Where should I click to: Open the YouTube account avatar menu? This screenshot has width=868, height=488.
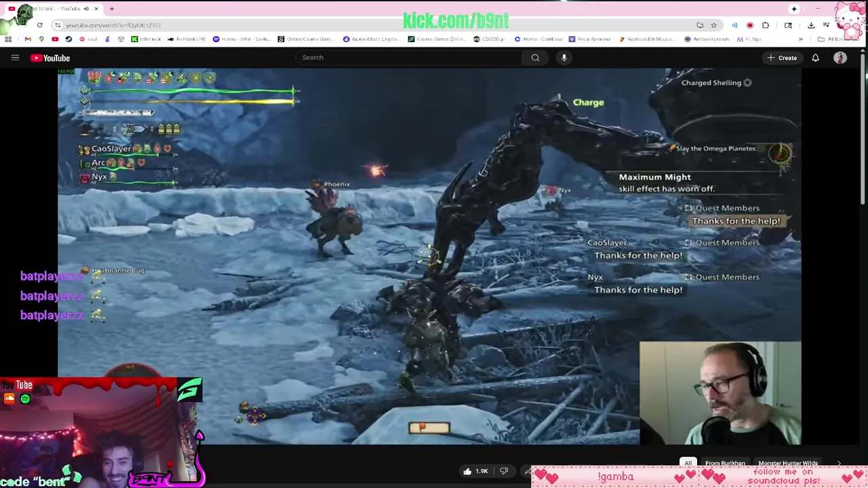[840, 58]
